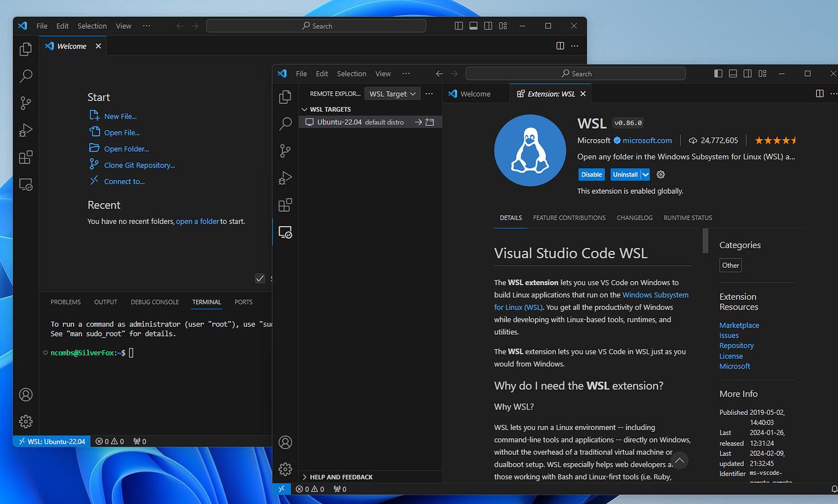Open Search view in front window activity bar
Viewport: 838px width, 504px height.
285,124
